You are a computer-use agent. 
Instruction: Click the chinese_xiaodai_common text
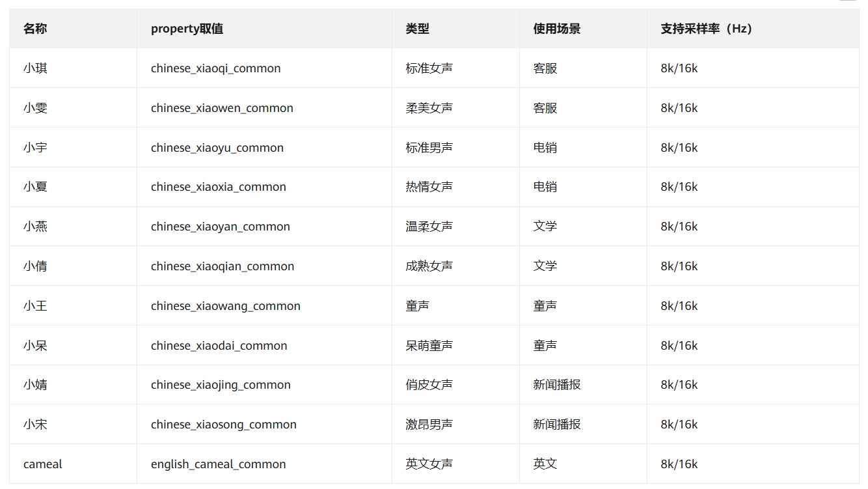(x=219, y=346)
